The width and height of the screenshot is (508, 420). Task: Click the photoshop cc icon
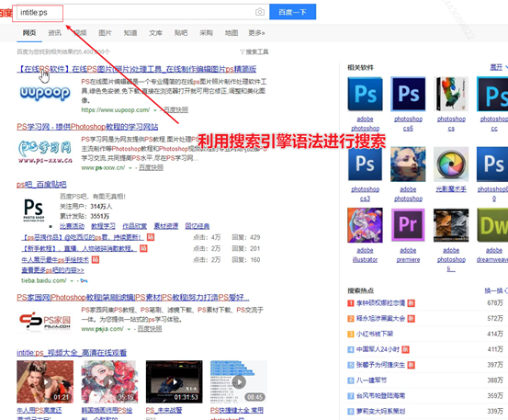(492, 94)
